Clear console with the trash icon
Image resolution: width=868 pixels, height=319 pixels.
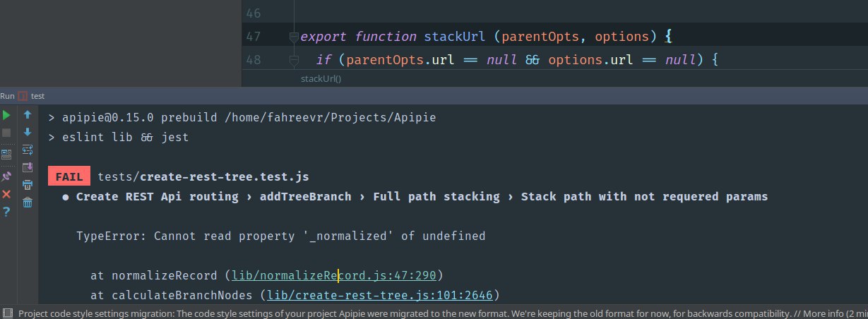[28, 203]
